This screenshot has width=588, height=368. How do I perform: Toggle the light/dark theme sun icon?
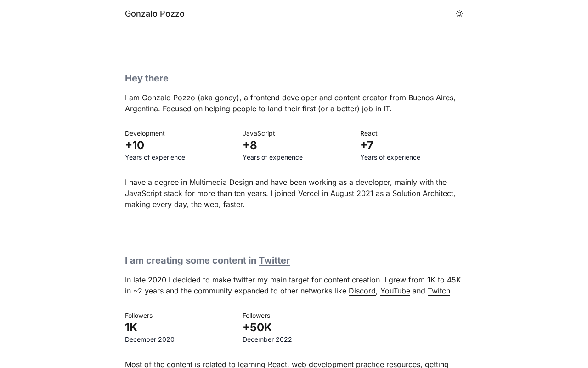459,14
